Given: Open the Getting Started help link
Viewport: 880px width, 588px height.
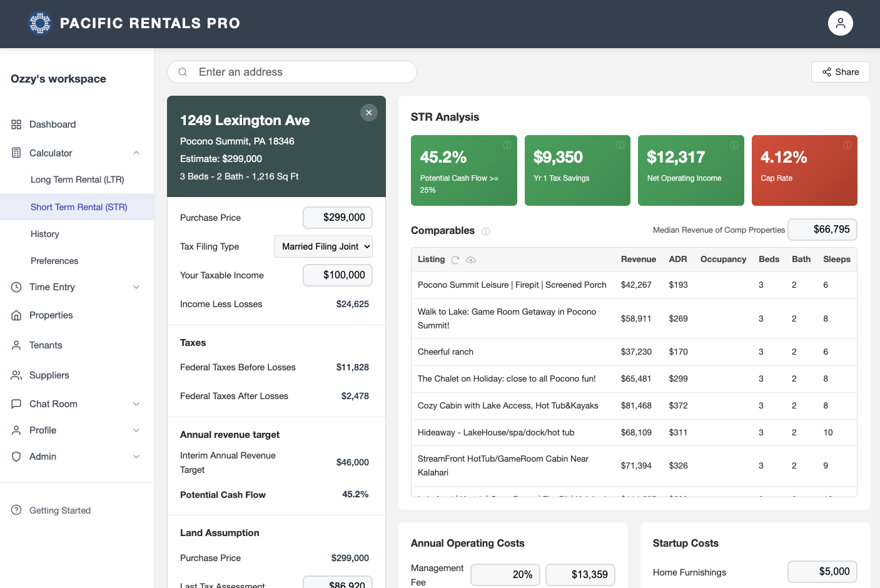Looking at the screenshot, I should coord(59,510).
